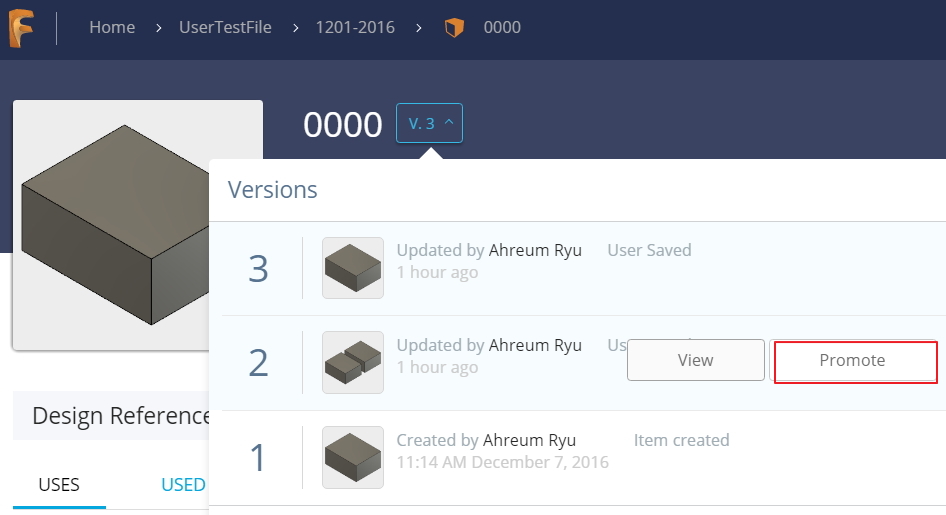Collapse the V. 3 version dropdown

point(430,123)
